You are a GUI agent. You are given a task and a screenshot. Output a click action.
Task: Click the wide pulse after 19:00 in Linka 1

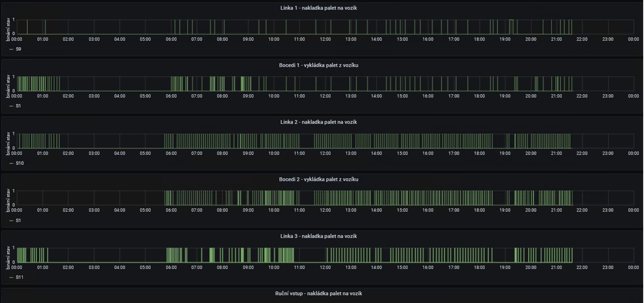(x=511, y=27)
